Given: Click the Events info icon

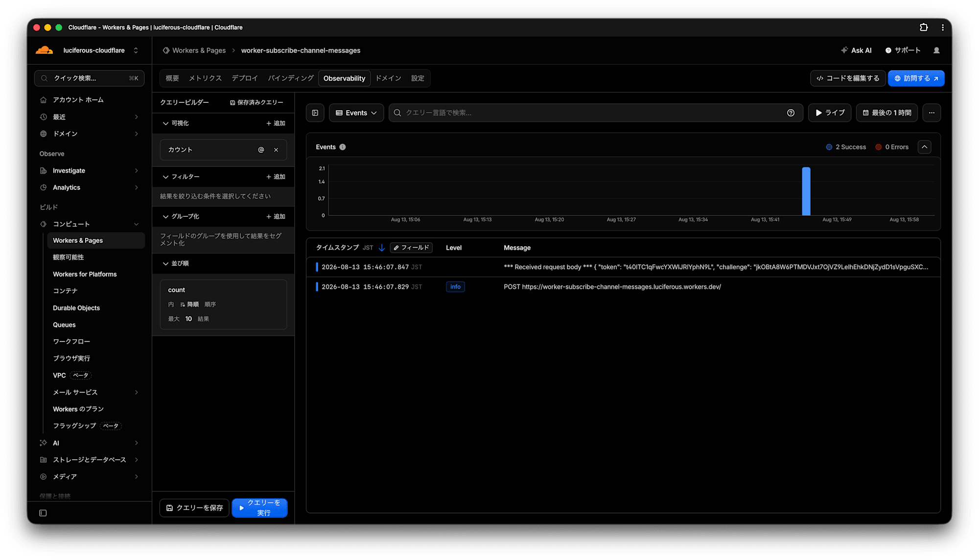Looking at the screenshot, I should [343, 147].
